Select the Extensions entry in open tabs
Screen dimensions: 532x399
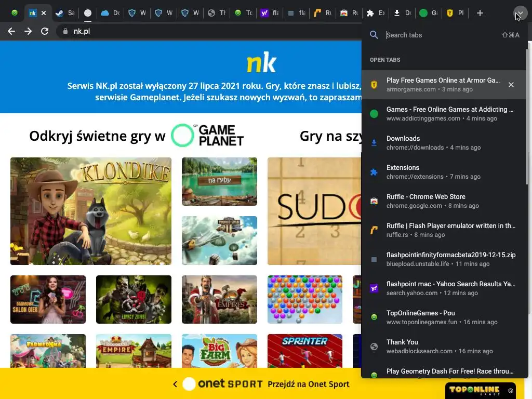click(443, 172)
